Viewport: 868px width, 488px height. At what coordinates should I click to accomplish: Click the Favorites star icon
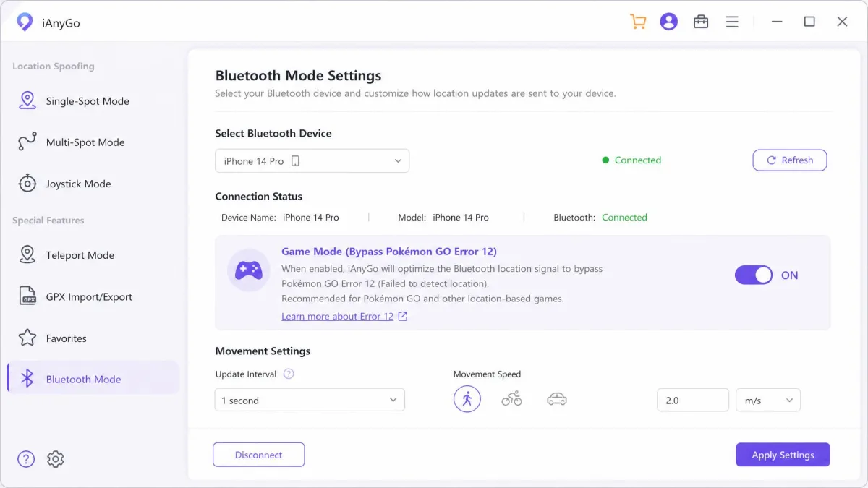click(27, 338)
